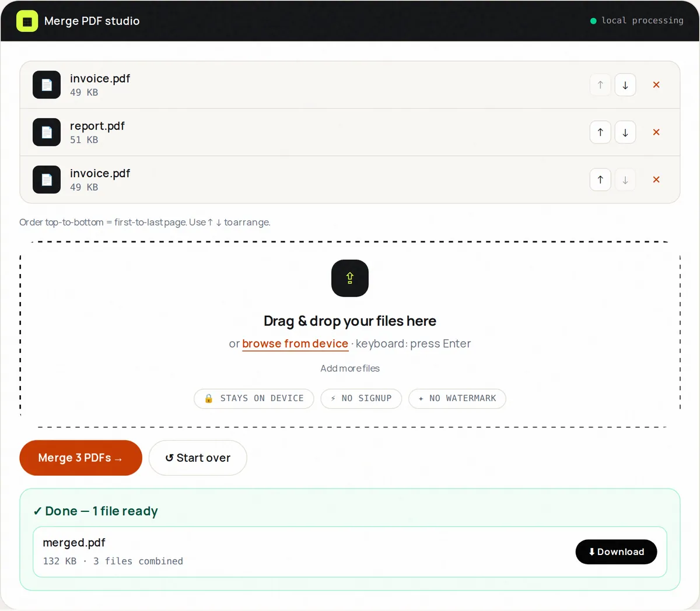Click the dimmed up arrow on top invoice.pdf
Viewport: 700px width, 611px height.
(600, 85)
